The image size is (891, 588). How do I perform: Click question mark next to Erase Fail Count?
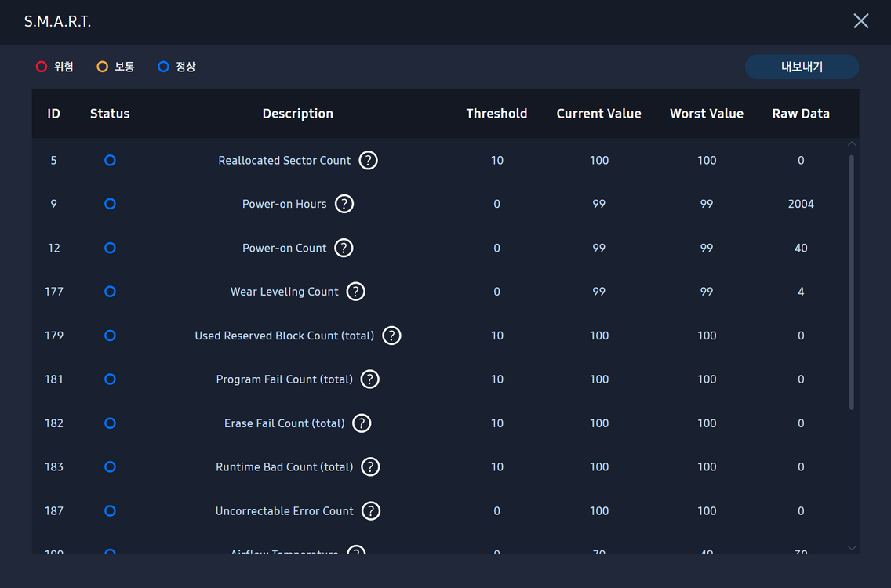[x=362, y=423]
